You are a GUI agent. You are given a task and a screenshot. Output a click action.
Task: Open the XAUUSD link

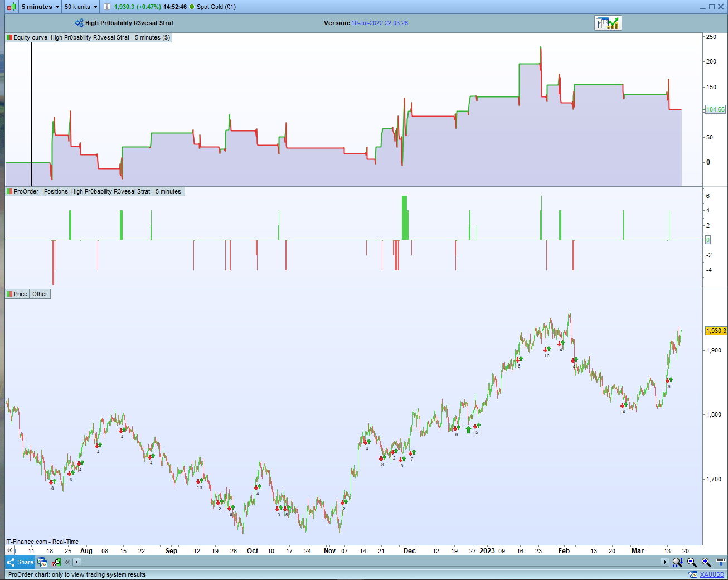[x=712, y=574]
